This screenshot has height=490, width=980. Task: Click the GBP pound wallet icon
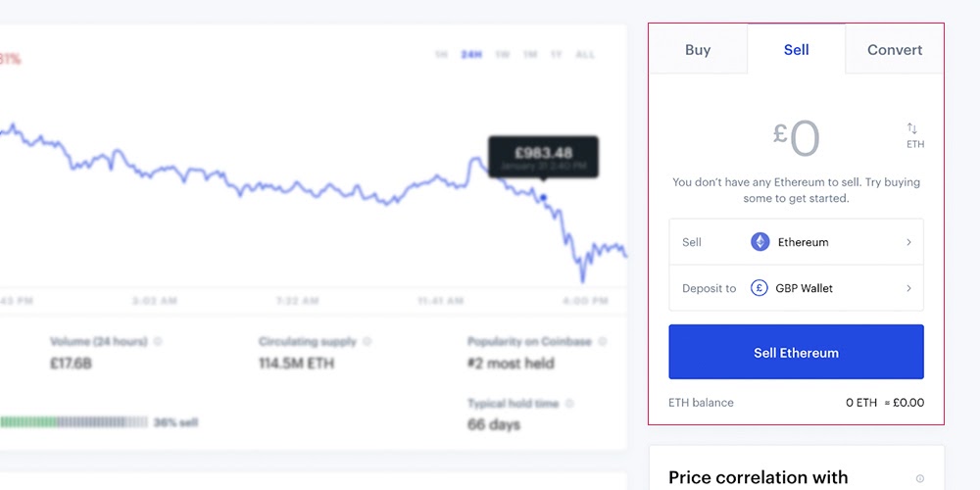(759, 288)
